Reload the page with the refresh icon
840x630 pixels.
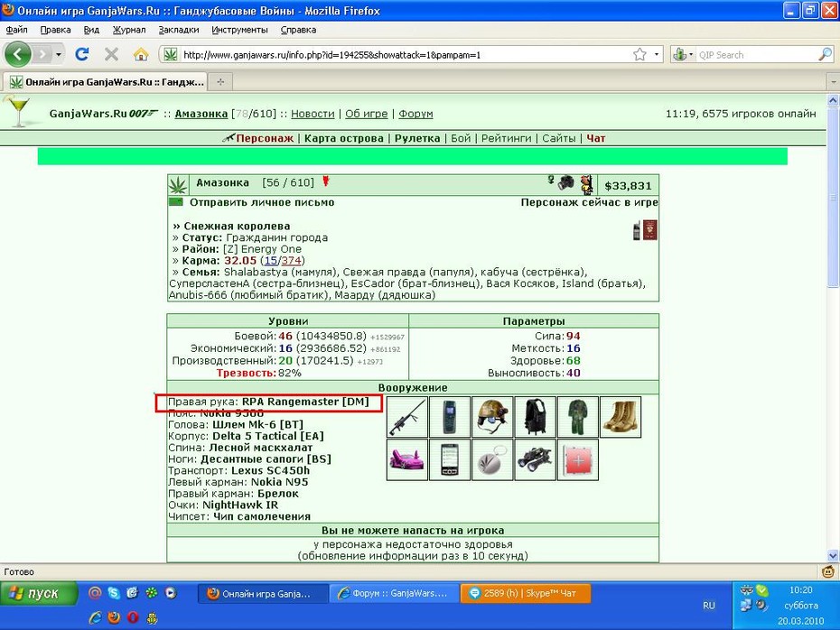[82, 54]
